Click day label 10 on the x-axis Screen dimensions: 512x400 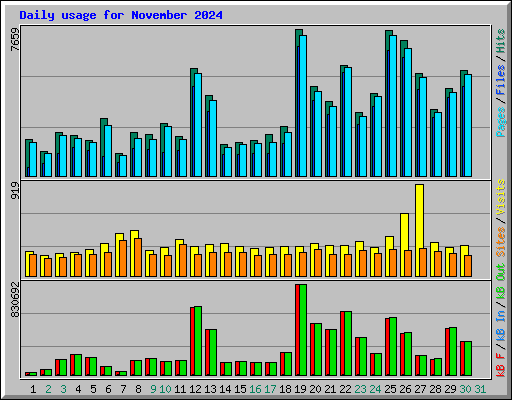coord(165,389)
